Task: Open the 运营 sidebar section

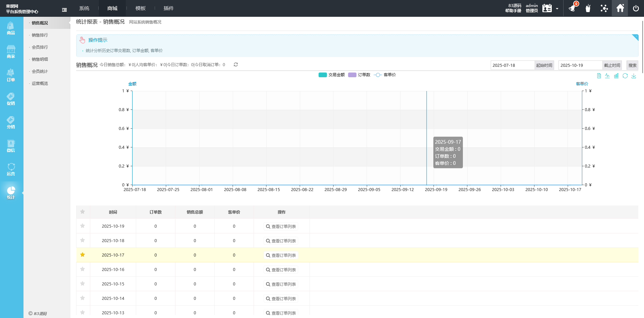Action: coord(11,170)
